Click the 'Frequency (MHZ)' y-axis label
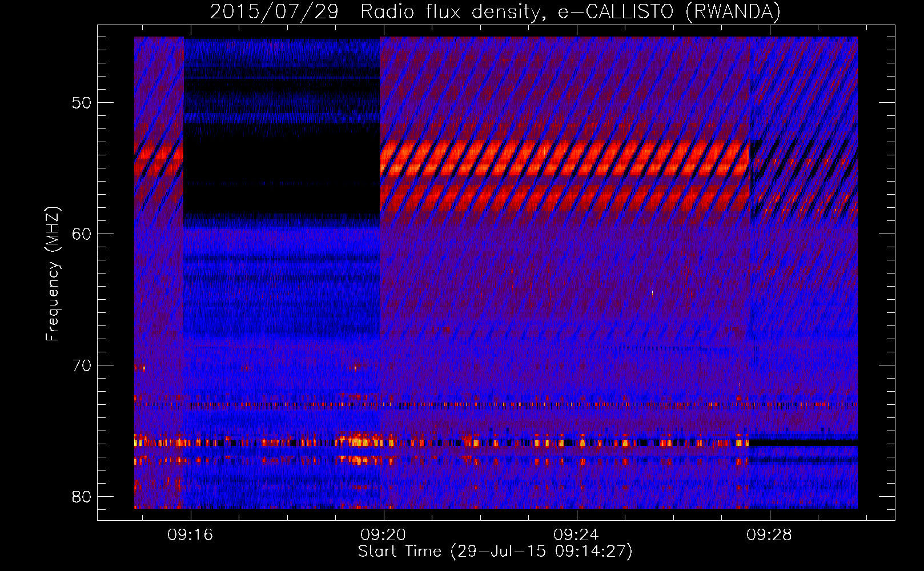 (x=53, y=274)
